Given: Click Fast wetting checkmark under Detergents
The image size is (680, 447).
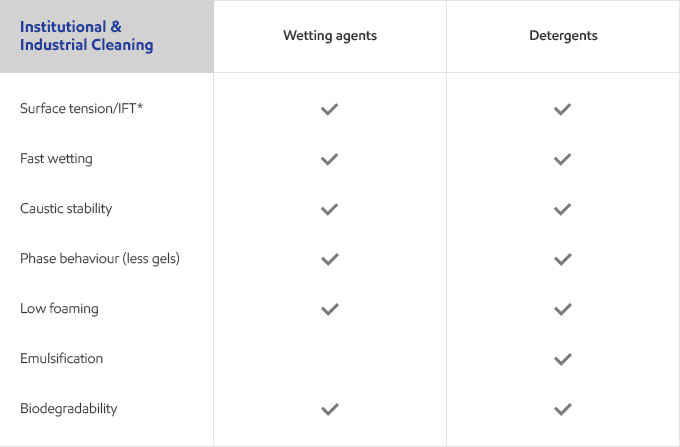Looking at the screenshot, I should coord(562,159).
